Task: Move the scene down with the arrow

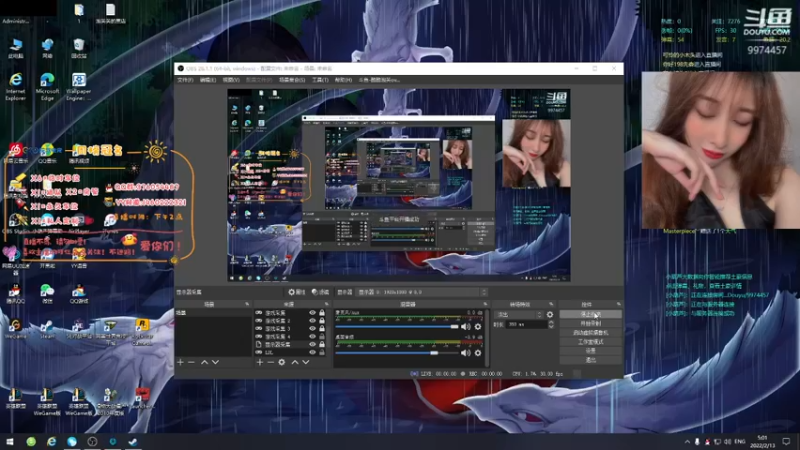Action: (215, 362)
